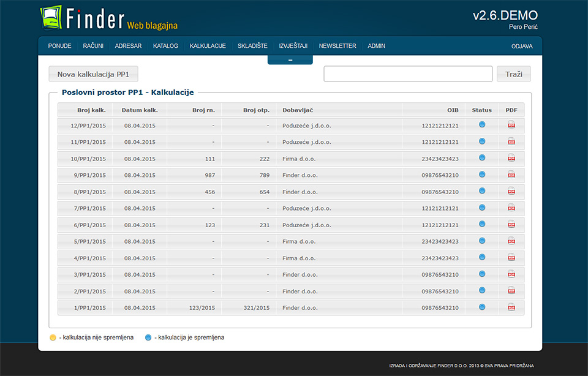Focus the search input field
The width and height of the screenshot is (588, 376).
[408, 74]
